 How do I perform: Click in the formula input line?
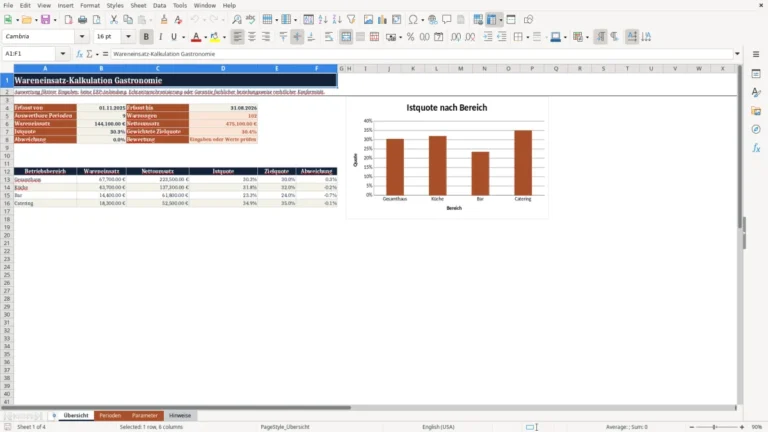pyautogui.click(x=421, y=54)
